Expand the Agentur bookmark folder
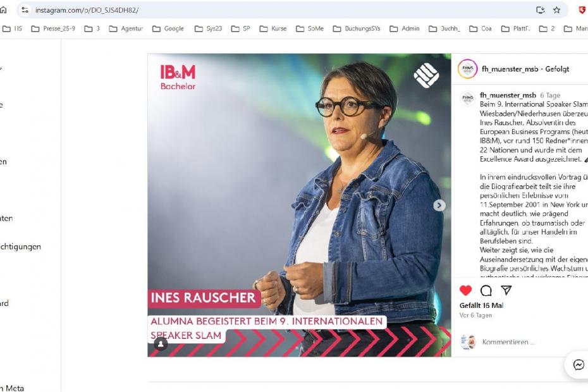Viewport: 588px width, 392px height. tap(126, 28)
